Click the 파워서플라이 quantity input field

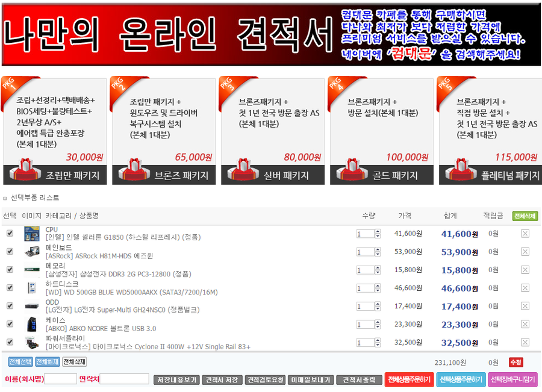point(366,343)
